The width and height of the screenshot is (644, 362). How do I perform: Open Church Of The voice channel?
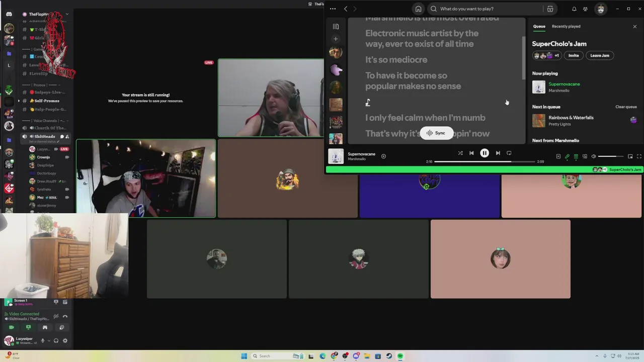[46, 128]
